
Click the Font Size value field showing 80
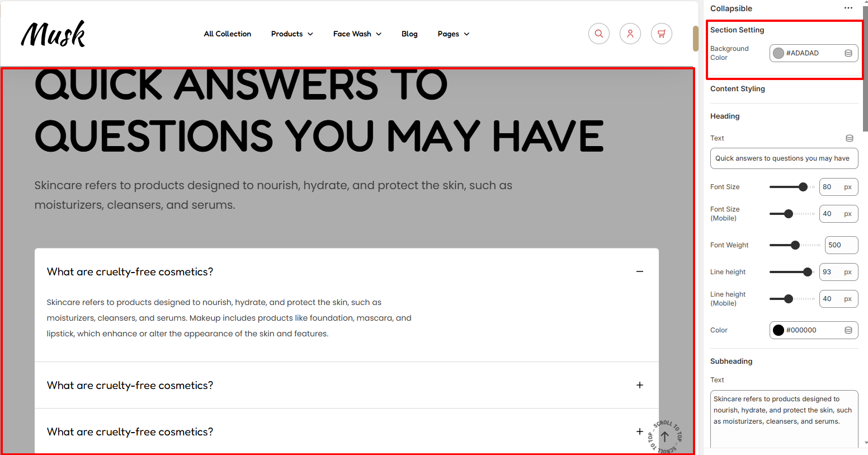(838, 187)
